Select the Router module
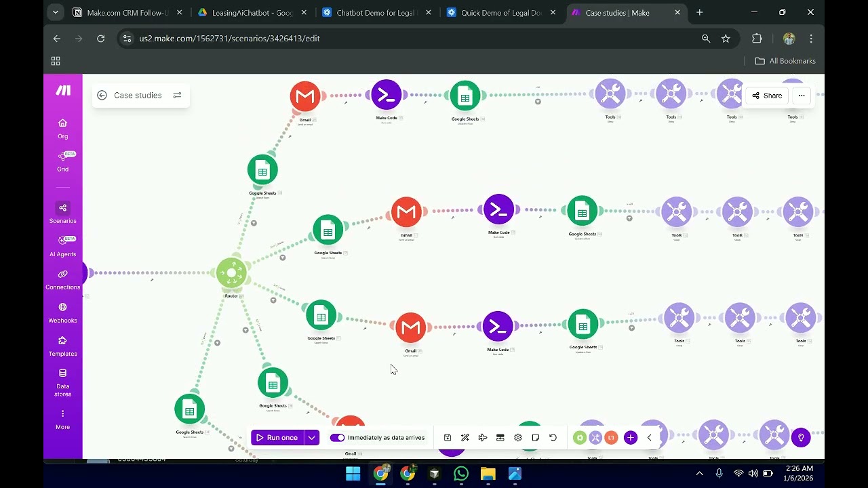 232,273
